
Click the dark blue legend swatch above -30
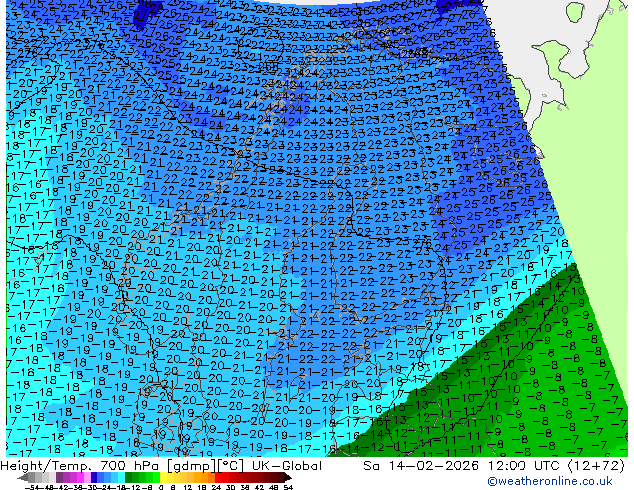coord(94,477)
